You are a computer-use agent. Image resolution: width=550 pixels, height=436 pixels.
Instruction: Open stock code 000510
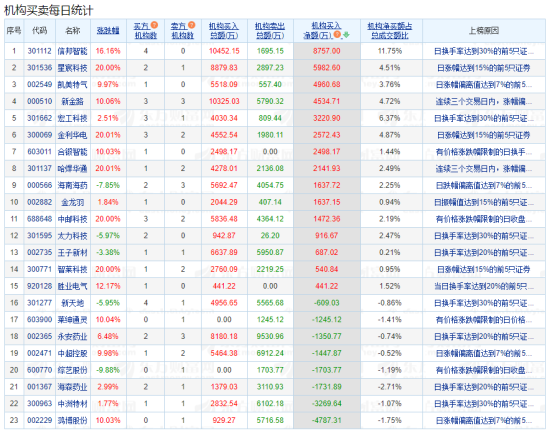pyautogui.click(x=40, y=101)
